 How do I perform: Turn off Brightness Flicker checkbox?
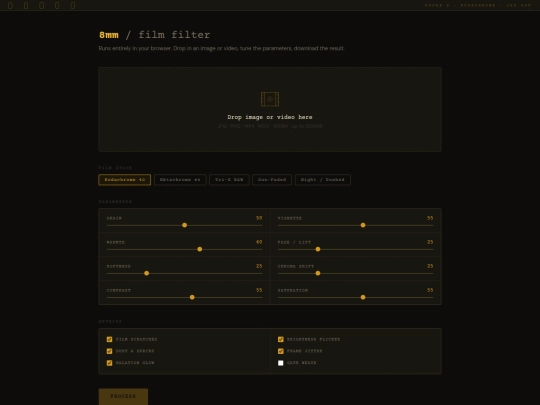[x=281, y=340]
